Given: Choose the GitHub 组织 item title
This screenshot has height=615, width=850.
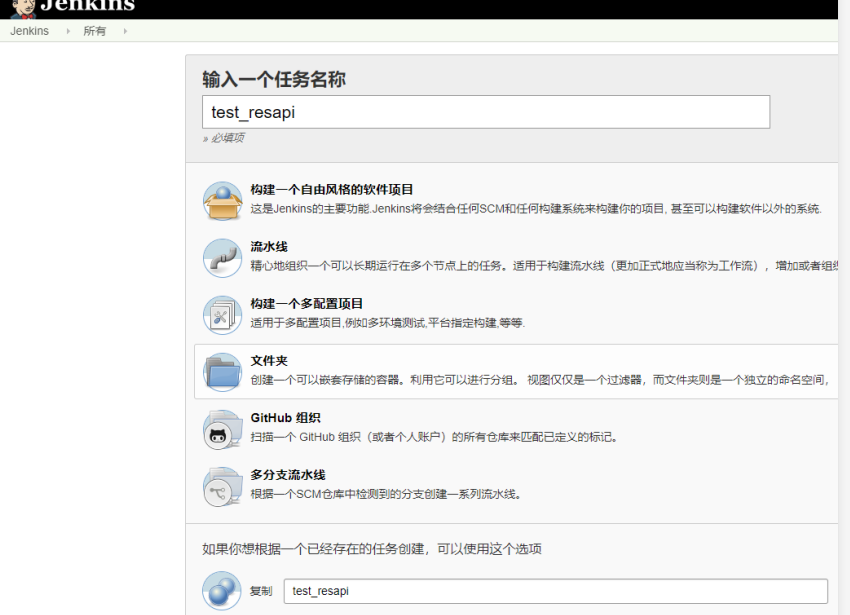Looking at the screenshot, I should click(x=285, y=418).
